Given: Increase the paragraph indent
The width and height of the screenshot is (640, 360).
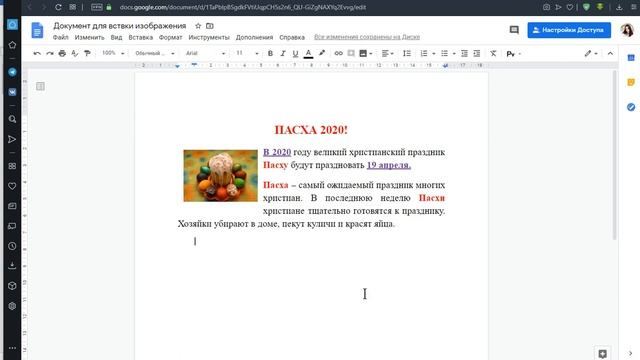Looking at the screenshot, I should pyautogui.click(x=477, y=53).
